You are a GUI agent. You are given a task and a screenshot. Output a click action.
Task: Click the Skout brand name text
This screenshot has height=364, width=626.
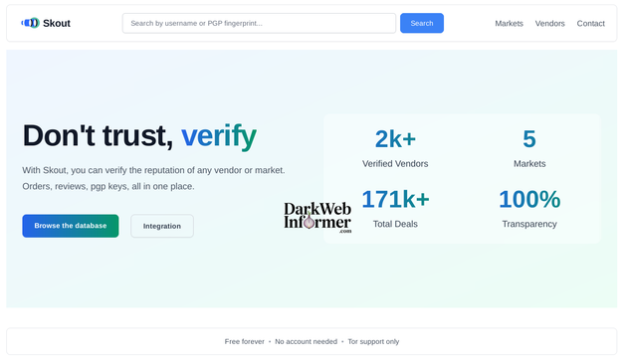tap(57, 24)
